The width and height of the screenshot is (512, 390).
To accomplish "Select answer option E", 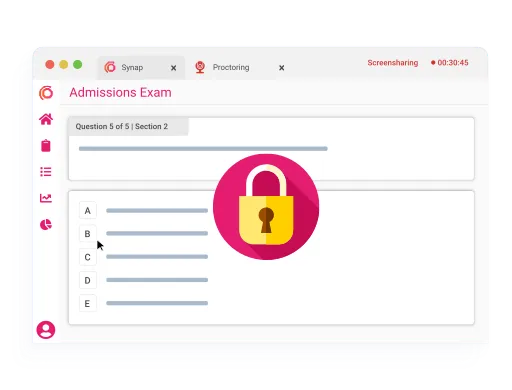I will (x=88, y=303).
